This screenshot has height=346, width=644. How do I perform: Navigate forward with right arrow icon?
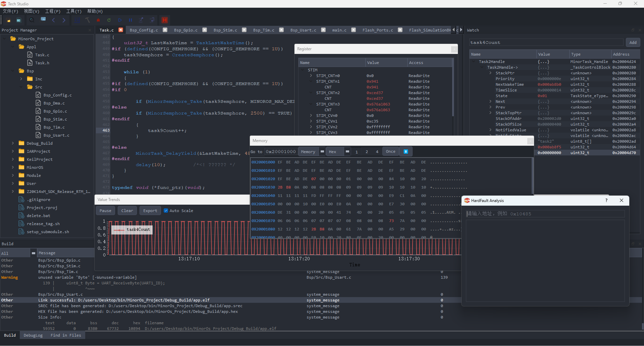coord(64,20)
